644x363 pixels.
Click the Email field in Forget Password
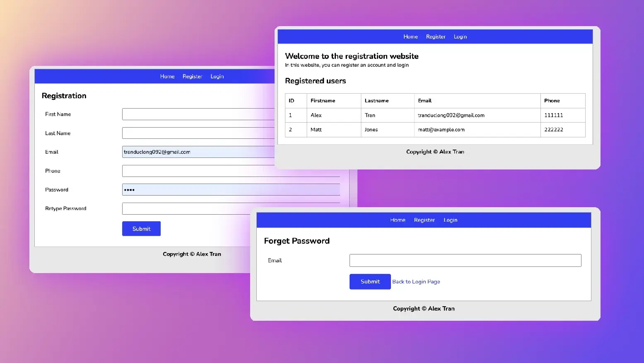(466, 260)
